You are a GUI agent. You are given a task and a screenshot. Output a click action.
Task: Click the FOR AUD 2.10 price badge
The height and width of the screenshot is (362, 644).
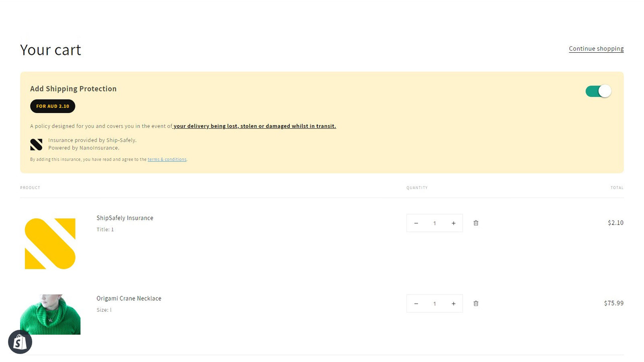point(52,106)
